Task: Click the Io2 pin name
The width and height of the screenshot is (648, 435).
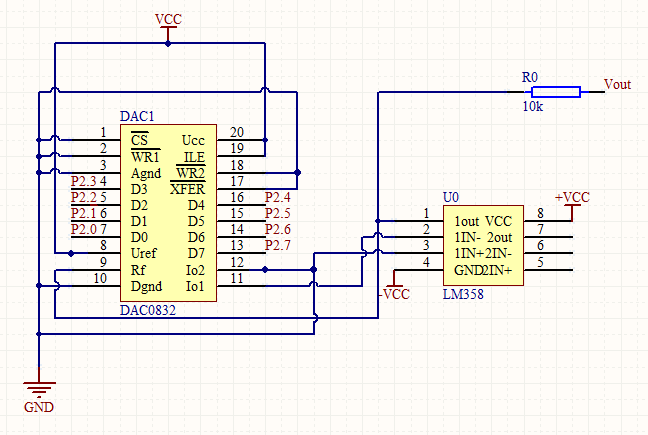Action: tap(195, 270)
